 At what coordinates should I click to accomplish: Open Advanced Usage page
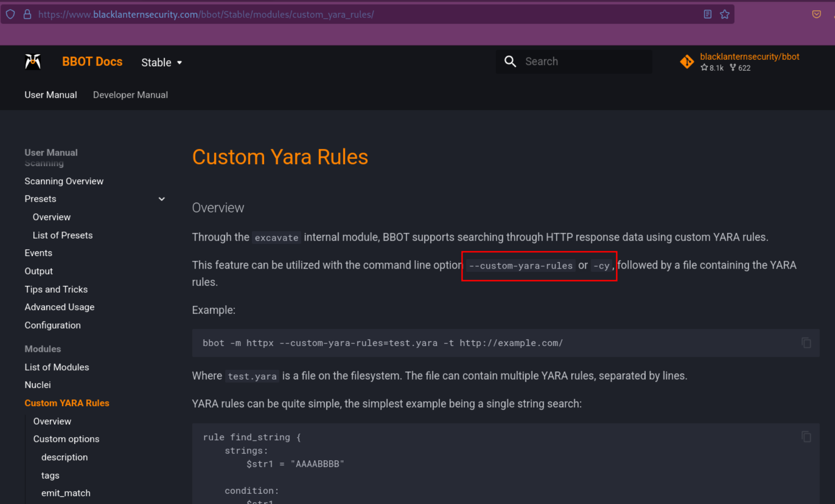coord(59,307)
